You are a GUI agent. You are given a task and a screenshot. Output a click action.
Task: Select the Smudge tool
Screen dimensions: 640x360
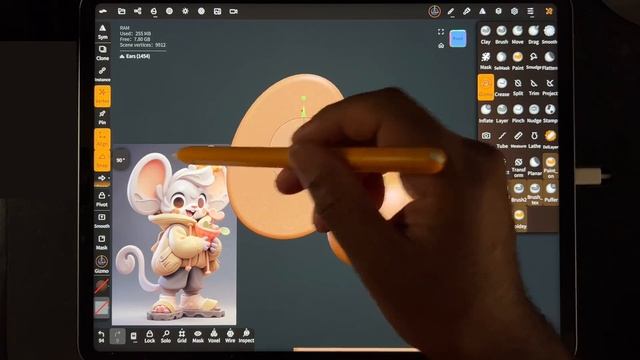click(x=533, y=61)
